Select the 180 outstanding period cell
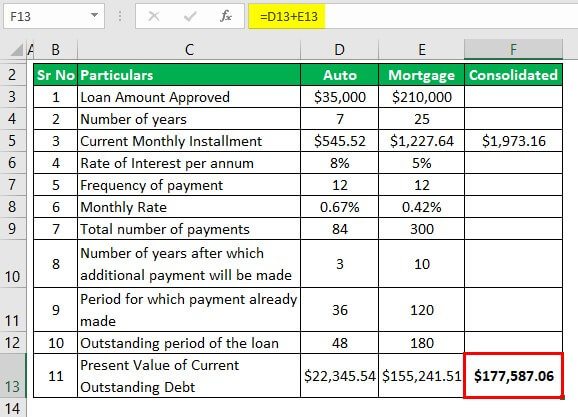Screen dimensions: 578x417 tap(421, 343)
